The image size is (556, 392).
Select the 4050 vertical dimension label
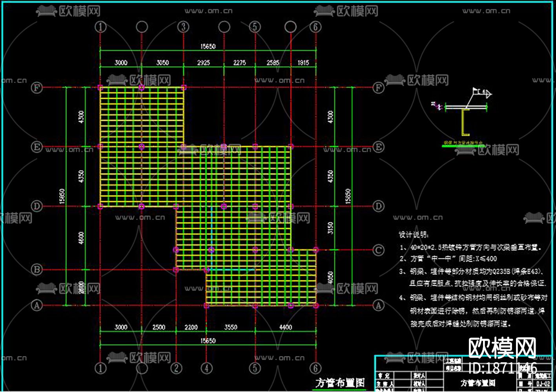(x=330, y=278)
